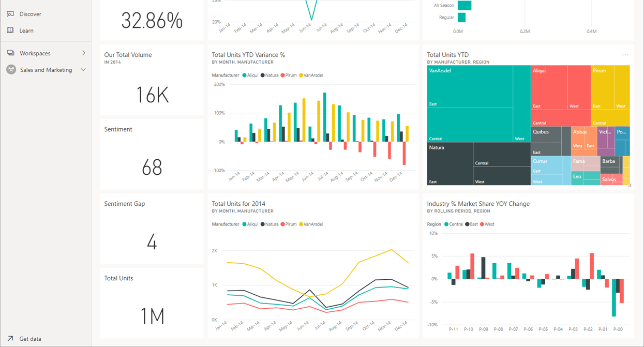644x347 pixels.
Task: Click Natura legend dot in Variance chart
Action: (263, 76)
